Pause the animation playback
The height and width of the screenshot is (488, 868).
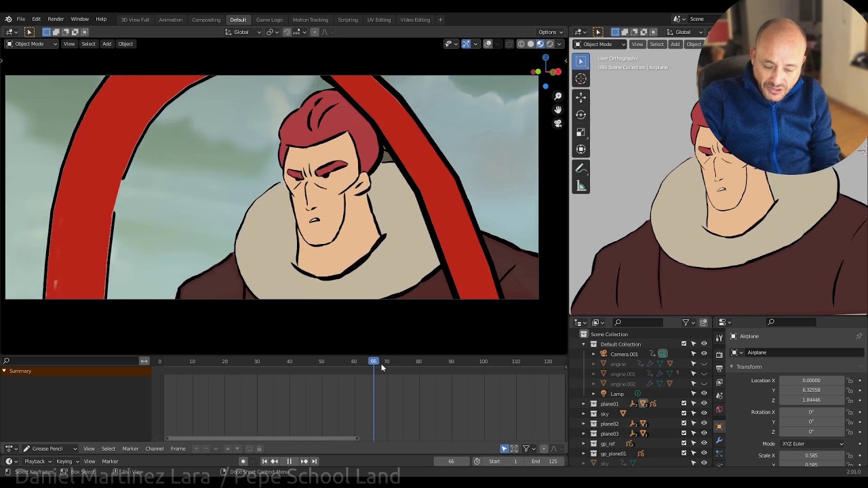click(x=289, y=462)
